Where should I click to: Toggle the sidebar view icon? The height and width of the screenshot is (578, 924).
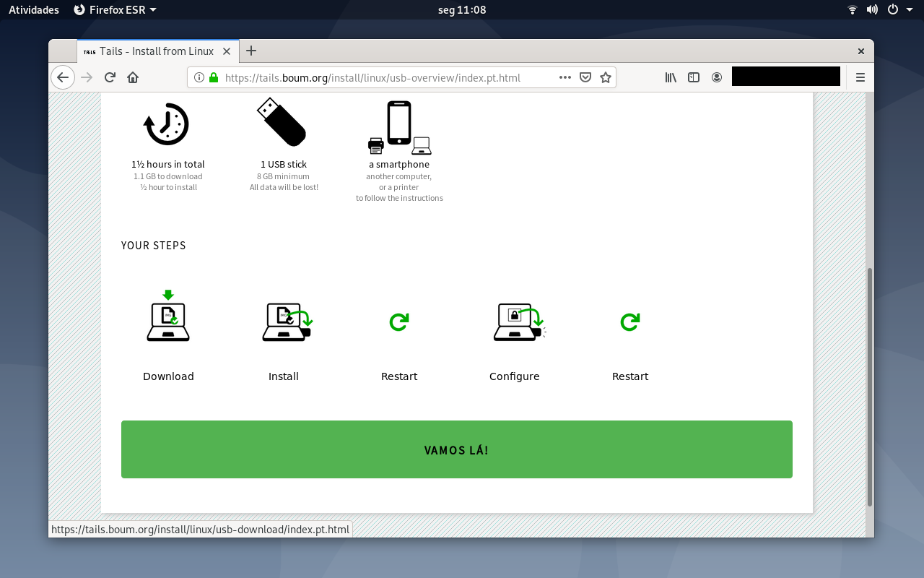(x=694, y=77)
